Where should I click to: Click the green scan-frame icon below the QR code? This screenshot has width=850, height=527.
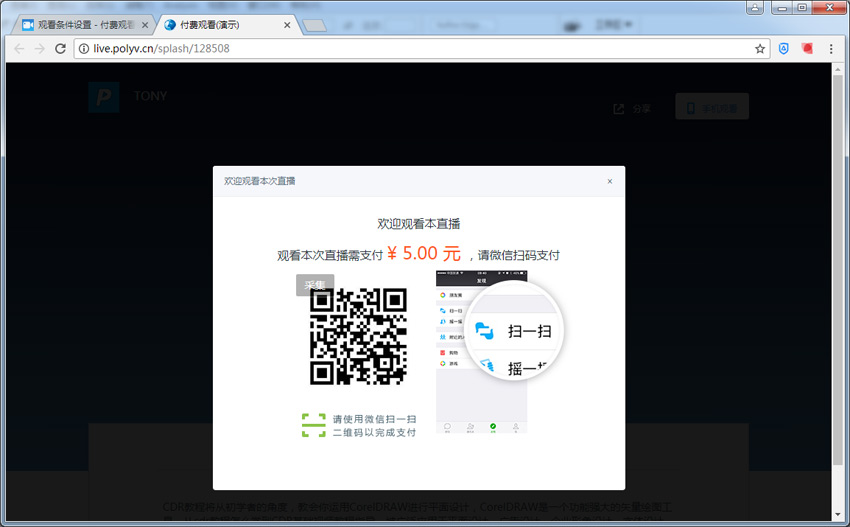point(314,425)
